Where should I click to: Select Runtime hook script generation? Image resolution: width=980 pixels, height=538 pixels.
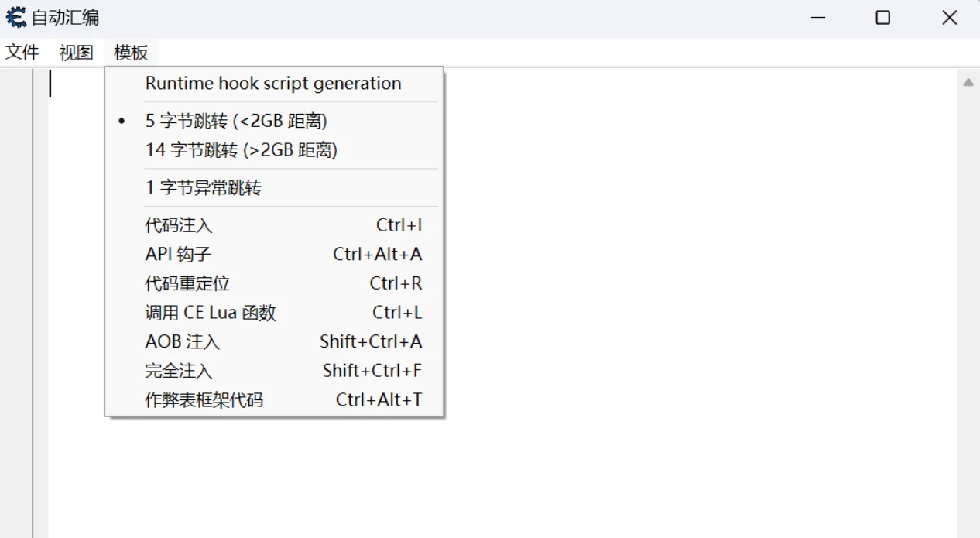coord(273,84)
